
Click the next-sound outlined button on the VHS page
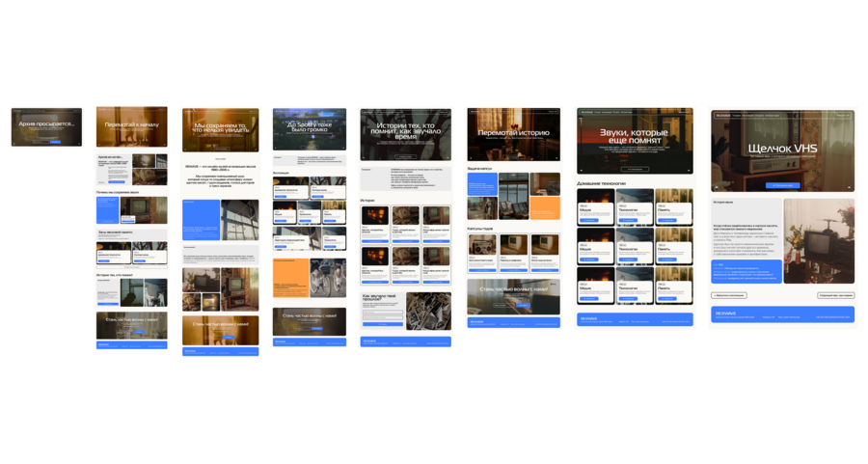tap(836, 296)
